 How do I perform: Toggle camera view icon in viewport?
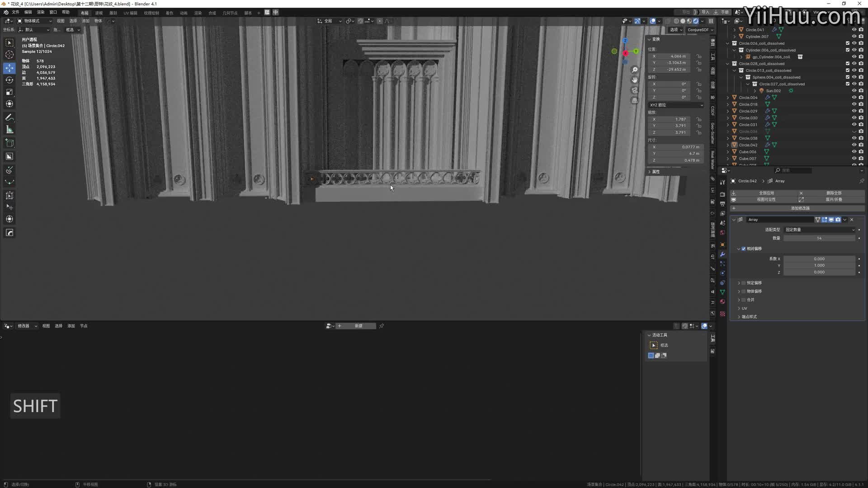coord(635,90)
